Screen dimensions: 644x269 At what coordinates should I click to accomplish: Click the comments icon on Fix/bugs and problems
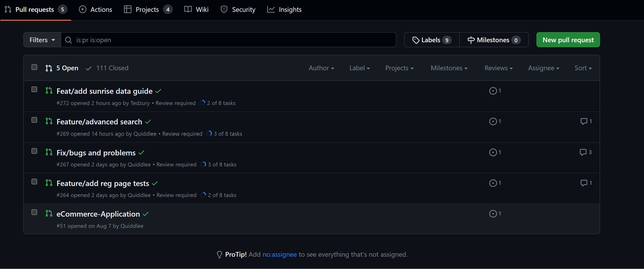[x=583, y=152]
